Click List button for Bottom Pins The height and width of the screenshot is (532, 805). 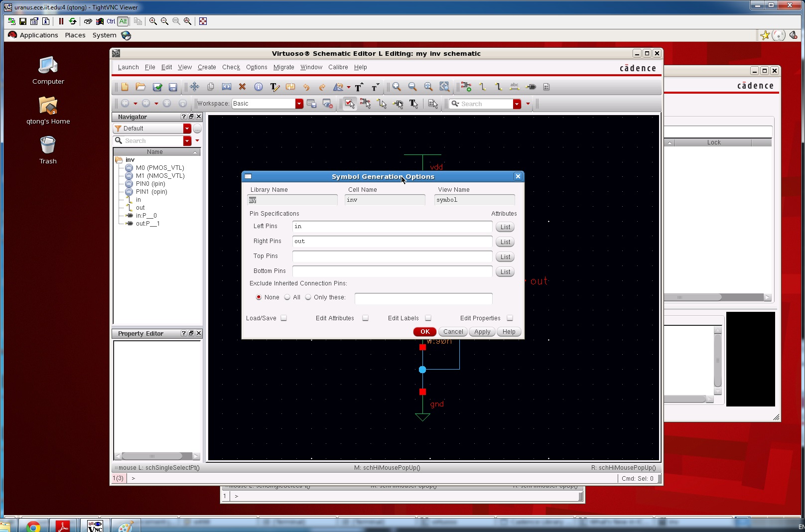click(x=505, y=272)
